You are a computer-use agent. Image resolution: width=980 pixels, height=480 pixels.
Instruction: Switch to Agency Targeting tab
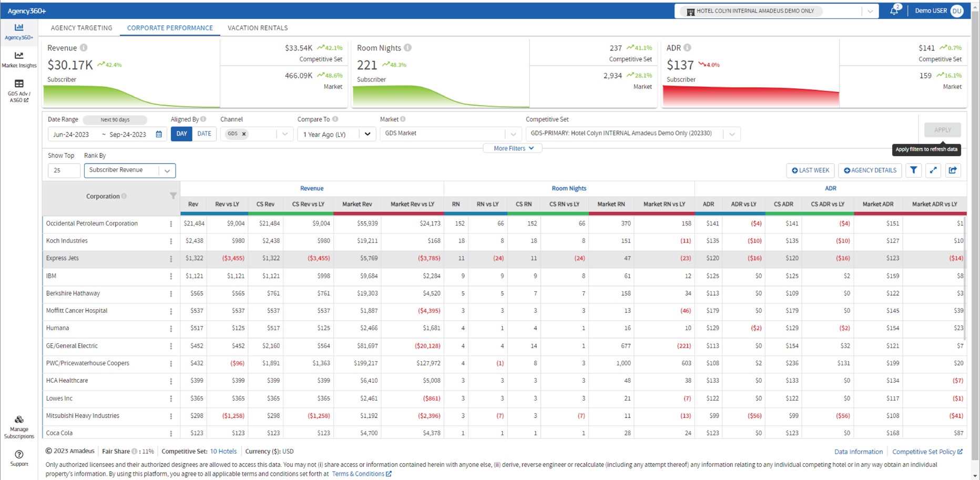81,28
